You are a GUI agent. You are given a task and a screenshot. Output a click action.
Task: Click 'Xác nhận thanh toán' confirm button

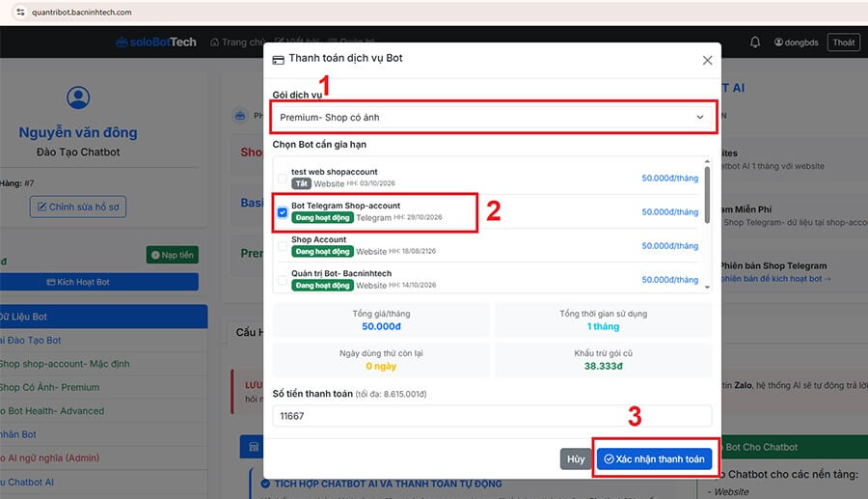tap(654, 459)
